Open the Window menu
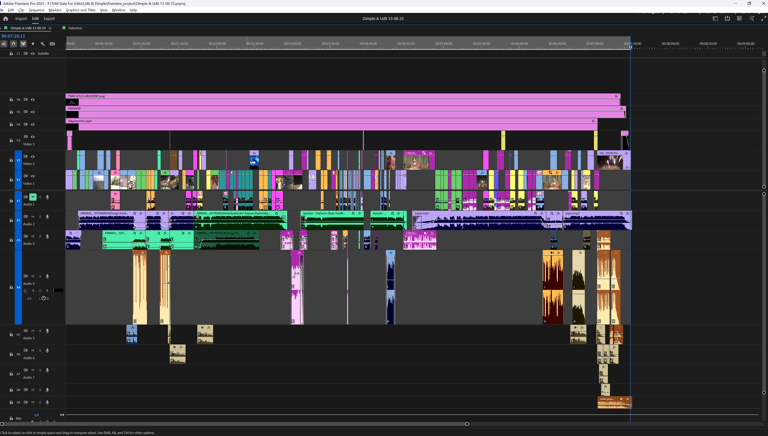The height and width of the screenshot is (436, 768). (119, 10)
